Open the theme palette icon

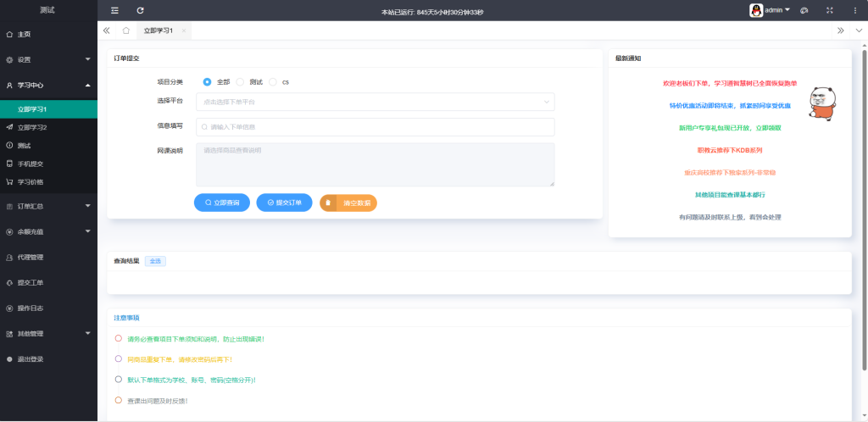click(x=804, y=10)
